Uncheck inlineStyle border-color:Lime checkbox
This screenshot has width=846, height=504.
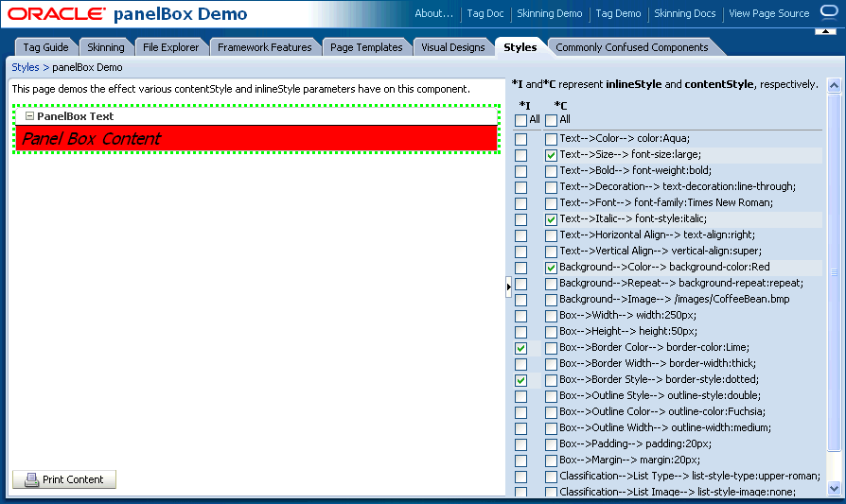coord(520,348)
